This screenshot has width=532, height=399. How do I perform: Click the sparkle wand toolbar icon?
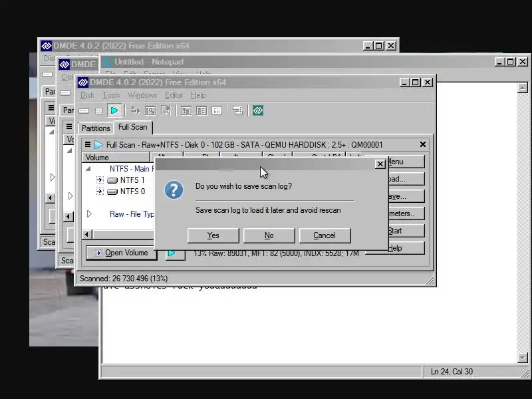click(x=166, y=110)
